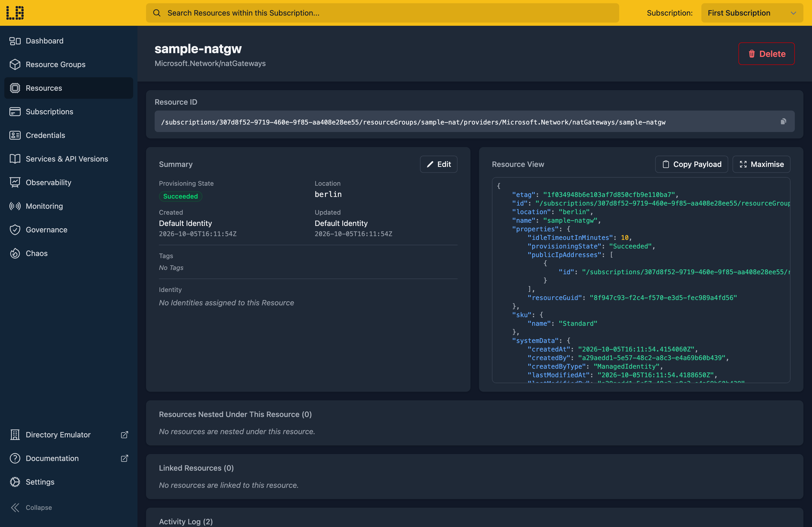Click the search magnifier icon

pos(157,13)
